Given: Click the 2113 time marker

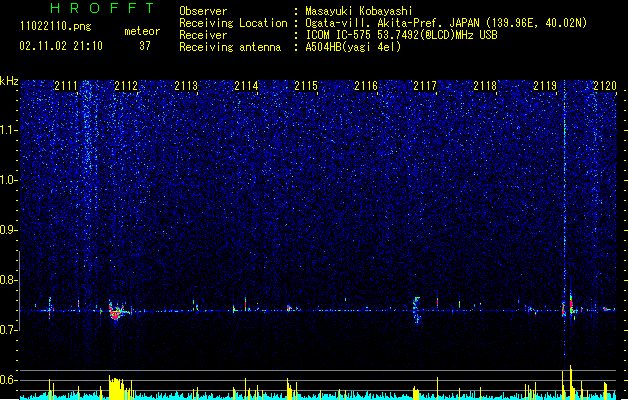Looking at the screenshot, I should (x=186, y=86).
